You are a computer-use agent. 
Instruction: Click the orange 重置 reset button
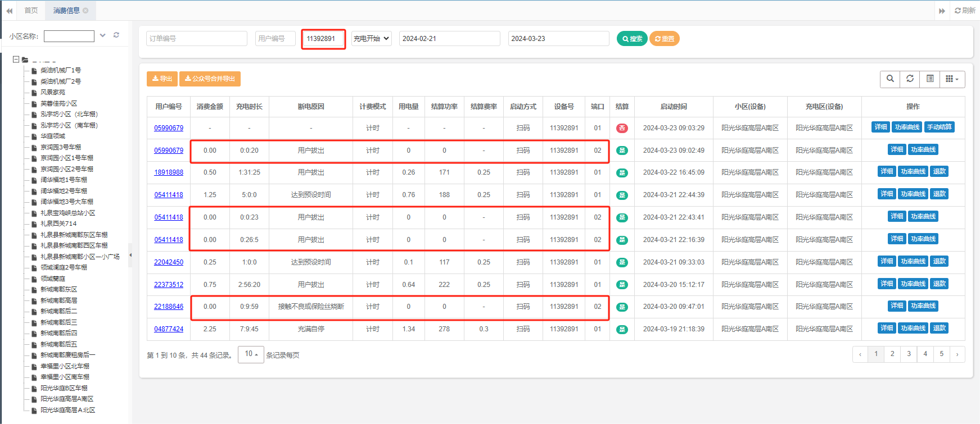tap(665, 39)
